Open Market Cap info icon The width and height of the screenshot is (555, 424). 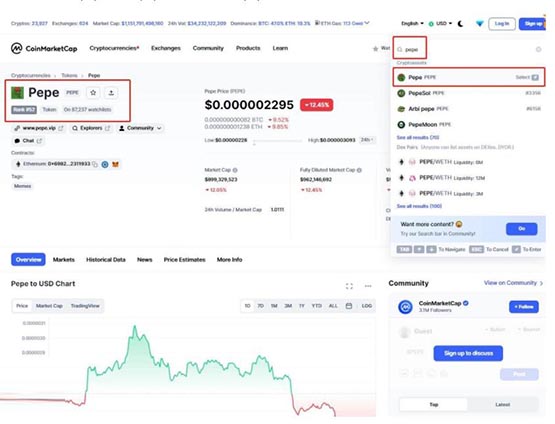(x=235, y=170)
